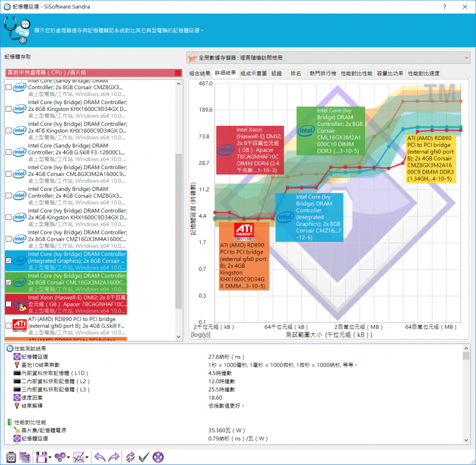
Task: Uncheck the Integrated Graphics 2x 8GB Corsair entry
Action: point(9,260)
